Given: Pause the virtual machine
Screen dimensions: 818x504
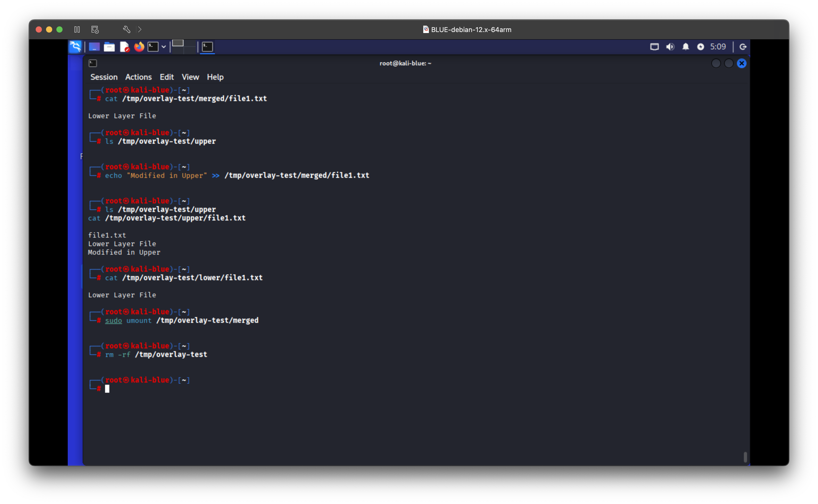Looking at the screenshot, I should tap(77, 30).
